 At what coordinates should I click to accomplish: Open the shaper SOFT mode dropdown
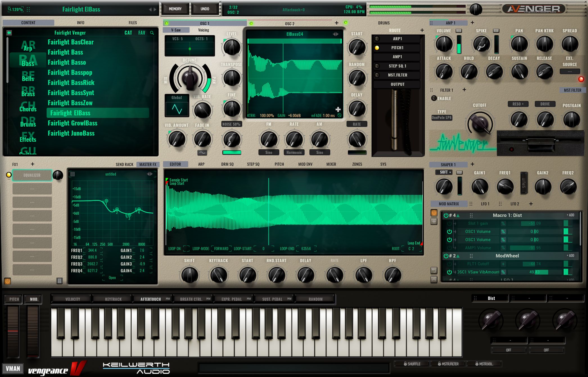444,172
